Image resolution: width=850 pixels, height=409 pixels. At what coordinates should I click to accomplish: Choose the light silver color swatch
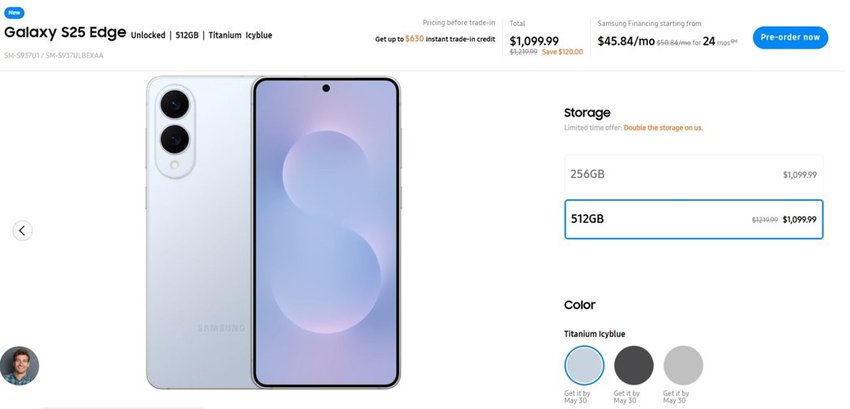684,365
